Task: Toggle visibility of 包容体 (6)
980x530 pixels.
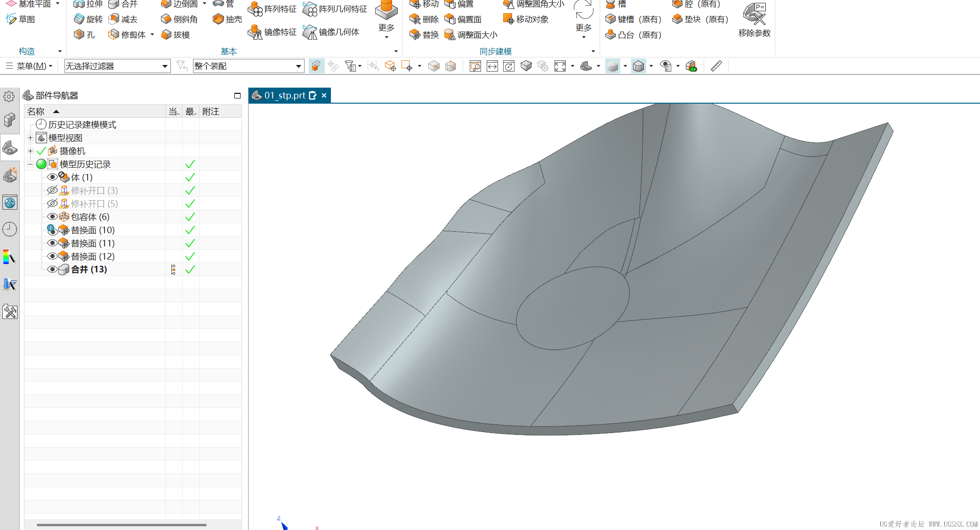Action: (52, 216)
